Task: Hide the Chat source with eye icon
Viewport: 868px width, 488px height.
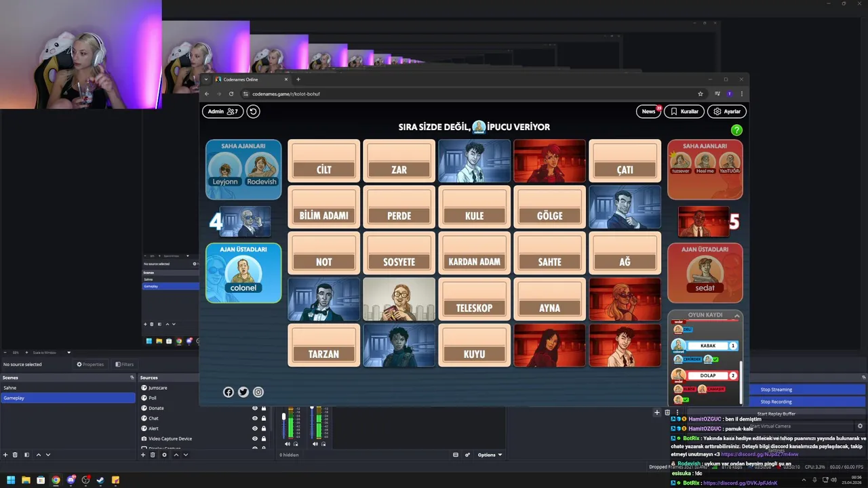Action: tap(255, 418)
